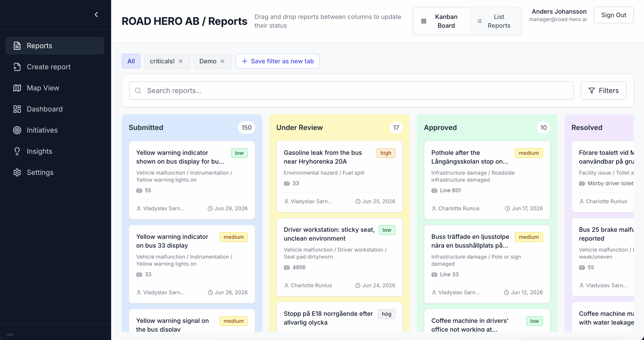Open Pothole after Långängsskolan stop report
This screenshot has width=644, height=340.
coord(487,180)
